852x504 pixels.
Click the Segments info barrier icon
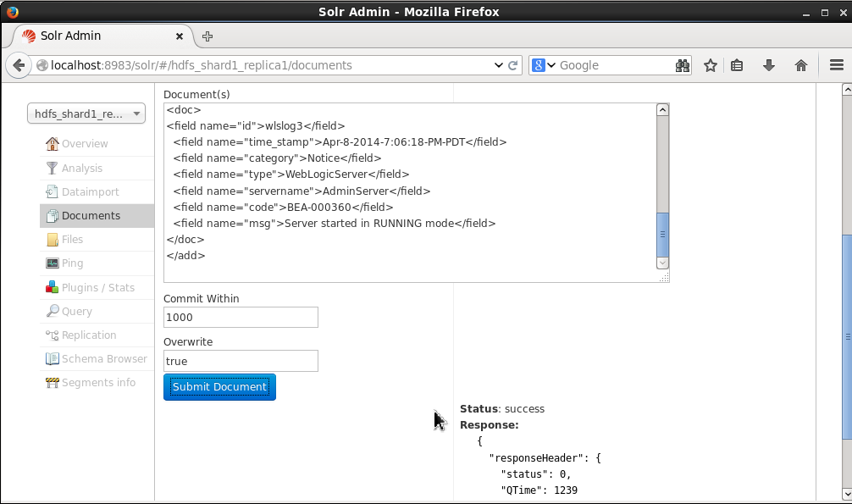[53, 383]
